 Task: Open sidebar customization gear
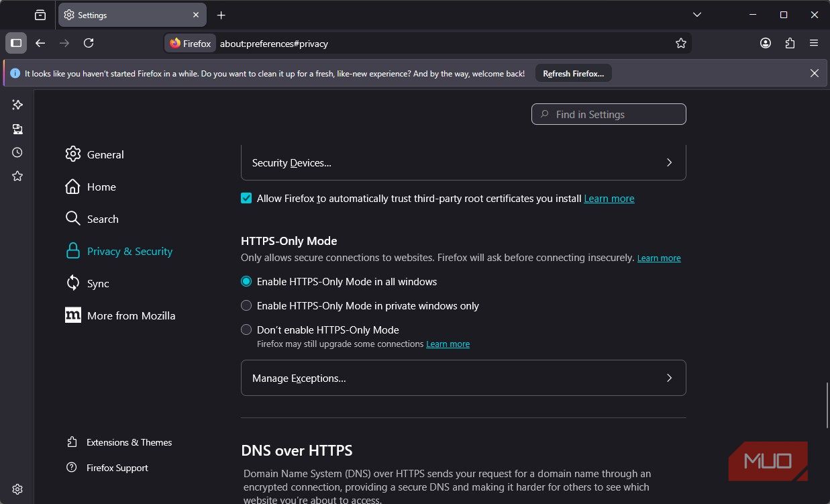pos(17,489)
